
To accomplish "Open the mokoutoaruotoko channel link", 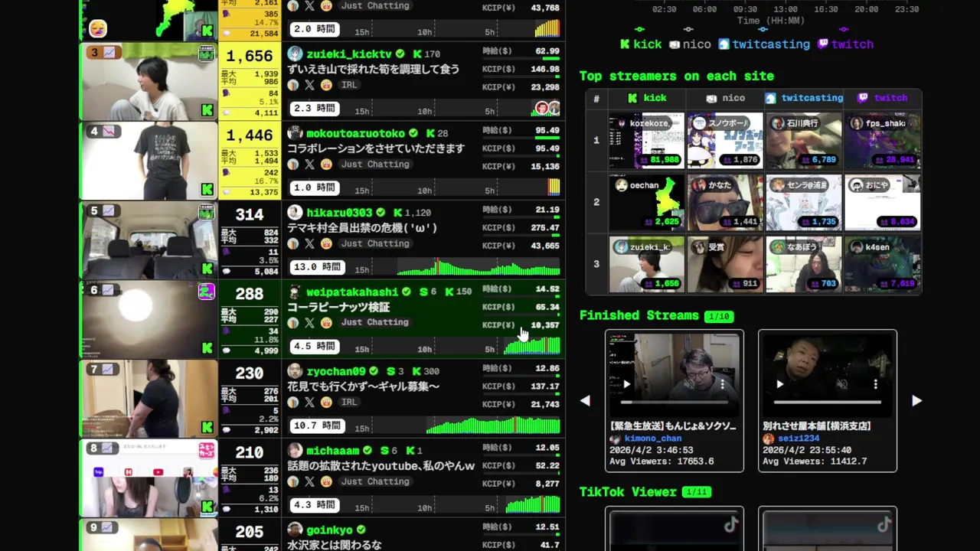I will (356, 133).
